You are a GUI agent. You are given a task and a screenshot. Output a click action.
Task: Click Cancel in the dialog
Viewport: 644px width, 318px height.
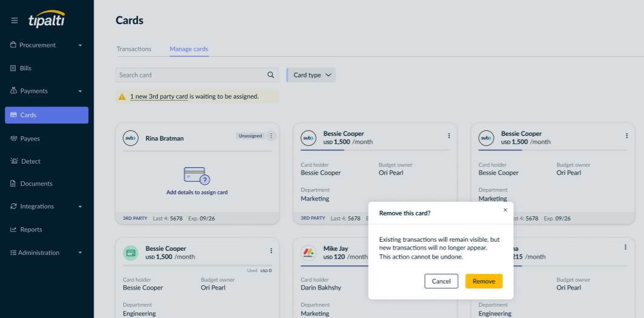tap(441, 281)
